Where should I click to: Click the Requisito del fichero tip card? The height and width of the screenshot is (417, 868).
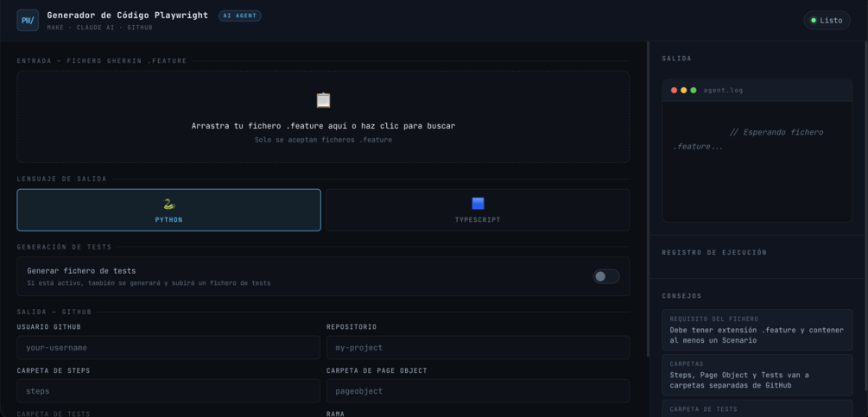click(x=757, y=330)
